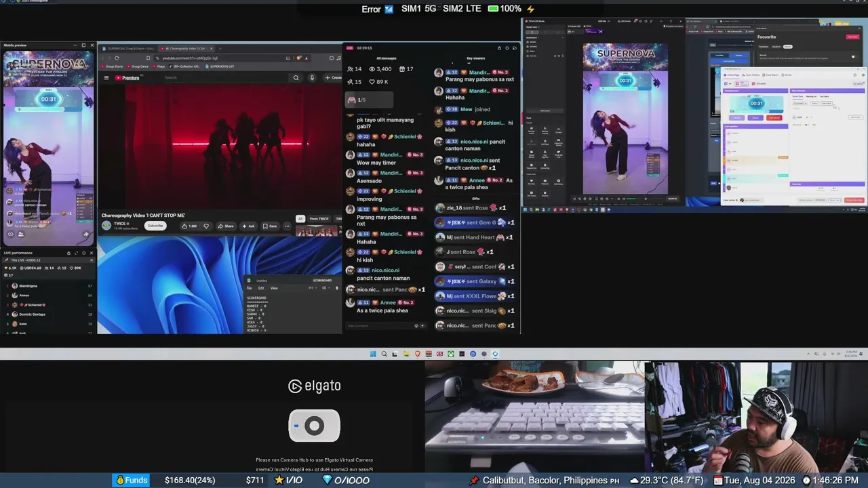868x488 pixels.
Task: Click the '89 K' likes count in chat
Action: [x=378, y=82]
